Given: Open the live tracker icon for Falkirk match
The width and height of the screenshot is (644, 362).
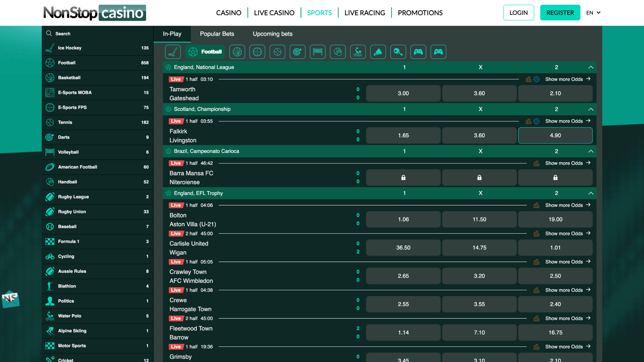Looking at the screenshot, I should pos(537,121).
